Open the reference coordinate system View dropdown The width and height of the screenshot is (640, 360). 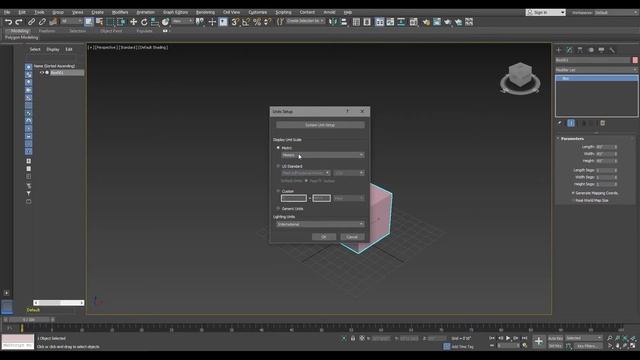[182, 21]
